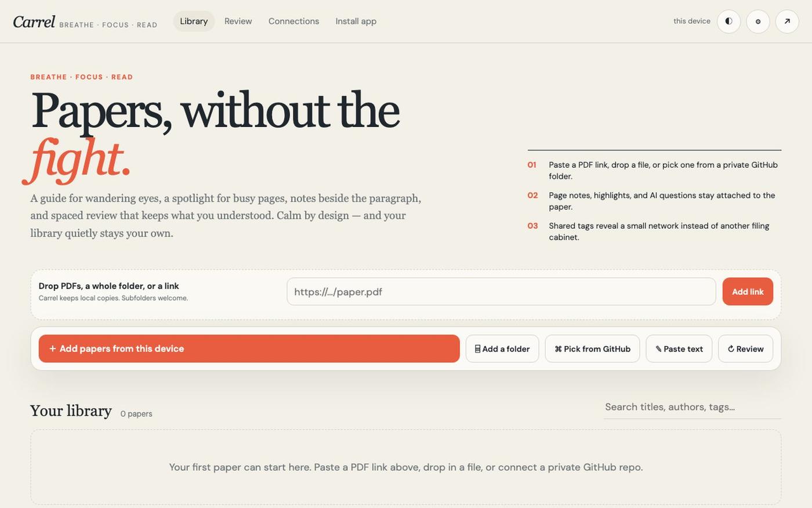Focus the 'Search titles, authors, tags…' box

tap(693, 407)
